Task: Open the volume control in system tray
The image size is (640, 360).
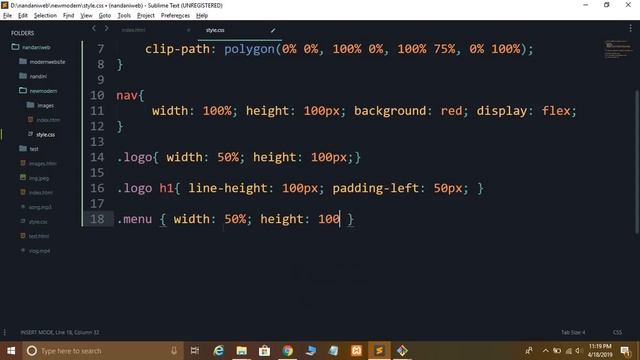Action: click(578, 351)
